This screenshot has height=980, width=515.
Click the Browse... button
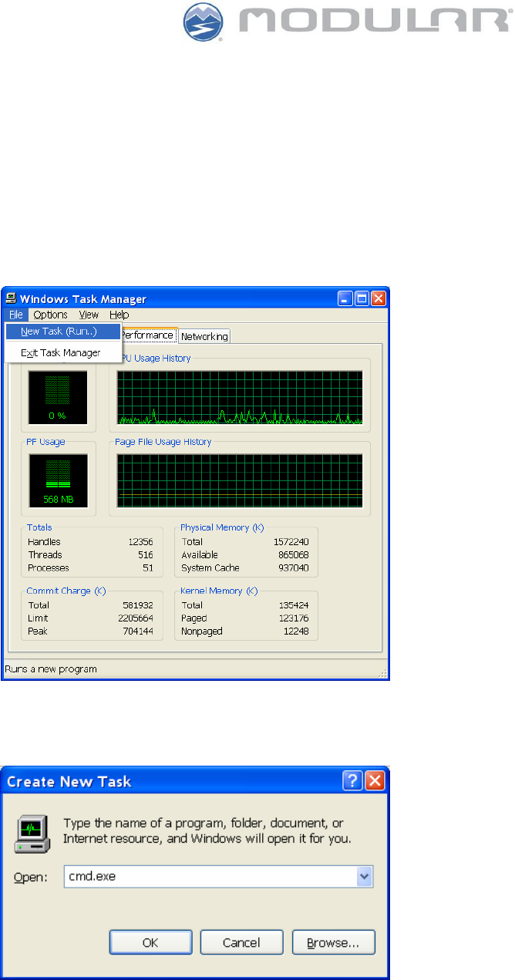click(x=334, y=942)
